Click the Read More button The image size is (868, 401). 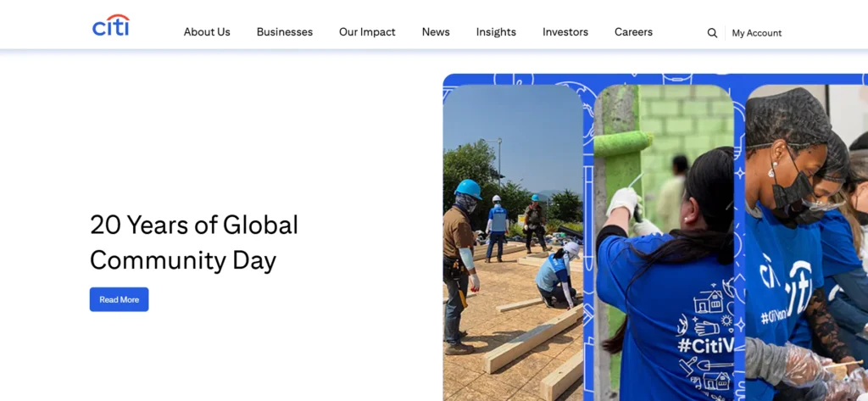tap(119, 299)
